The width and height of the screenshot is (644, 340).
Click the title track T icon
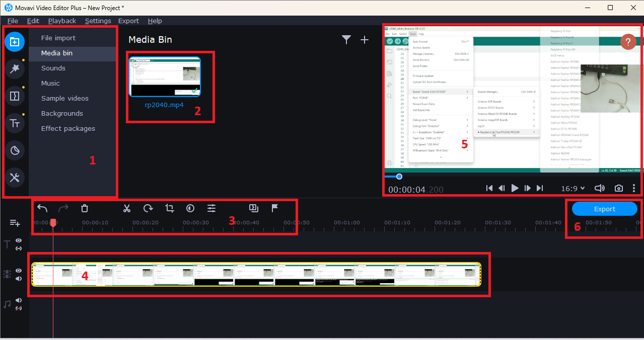point(7,244)
